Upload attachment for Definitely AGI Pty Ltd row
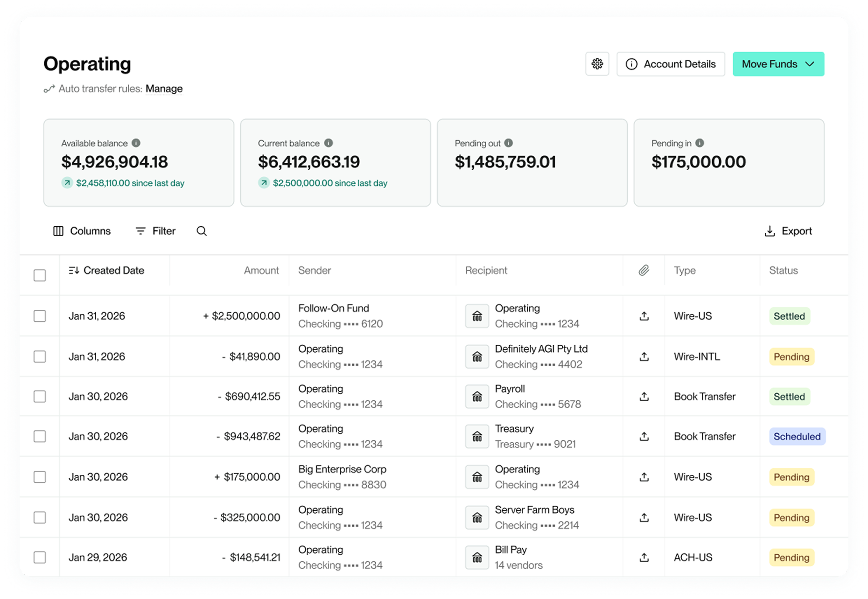Image resolution: width=868 pixels, height=599 pixels. click(x=644, y=356)
